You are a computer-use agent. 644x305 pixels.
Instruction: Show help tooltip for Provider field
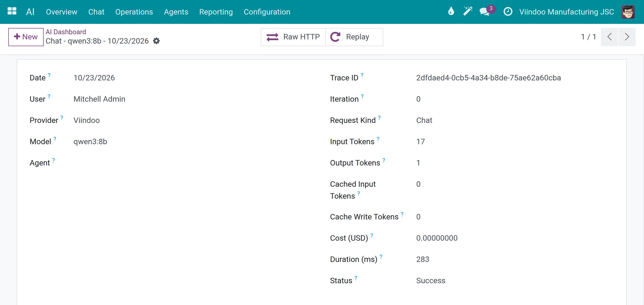(x=62, y=117)
